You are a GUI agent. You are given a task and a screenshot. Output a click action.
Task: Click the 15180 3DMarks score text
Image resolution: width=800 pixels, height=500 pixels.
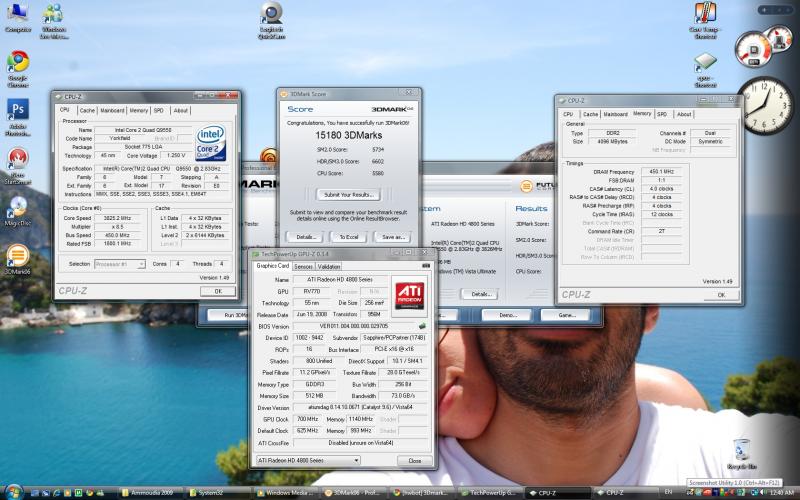348,135
